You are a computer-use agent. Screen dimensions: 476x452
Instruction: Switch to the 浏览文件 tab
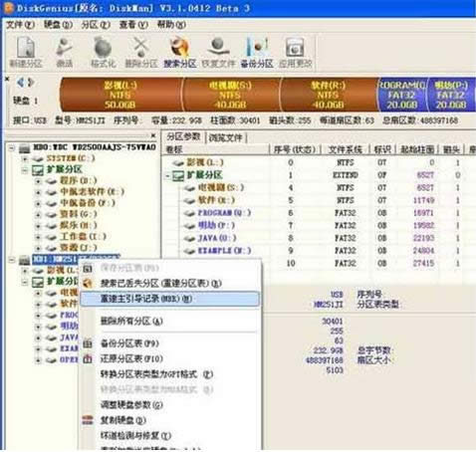tap(226, 137)
